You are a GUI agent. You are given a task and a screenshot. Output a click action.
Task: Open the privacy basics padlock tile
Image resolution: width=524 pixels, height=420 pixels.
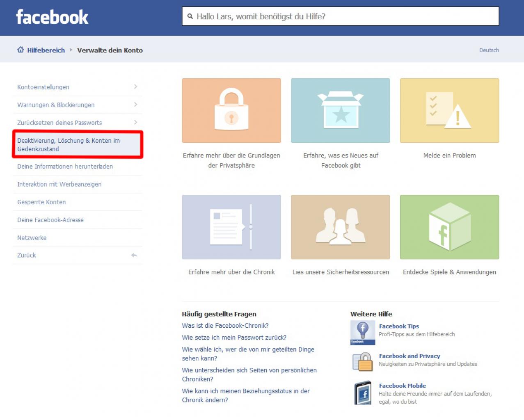coord(231,111)
